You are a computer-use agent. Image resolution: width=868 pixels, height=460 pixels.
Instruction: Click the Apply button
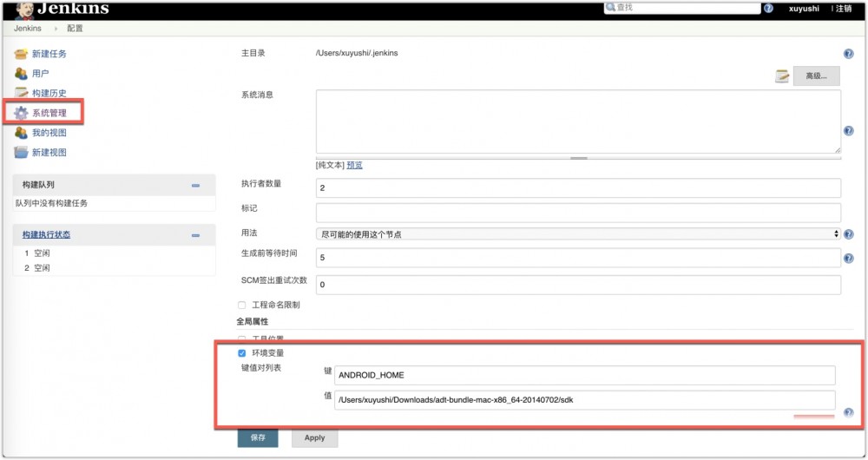(x=314, y=437)
